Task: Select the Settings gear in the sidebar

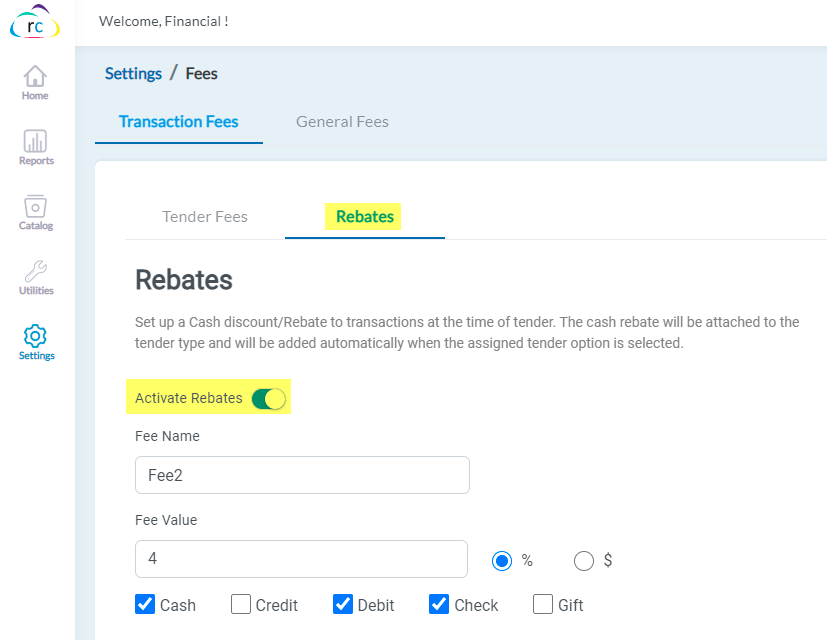Action: (34, 342)
